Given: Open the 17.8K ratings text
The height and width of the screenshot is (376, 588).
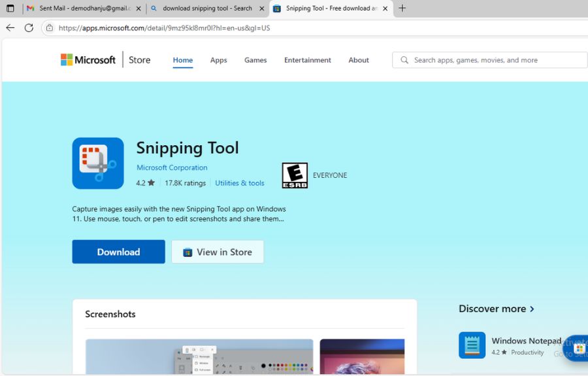Looking at the screenshot, I should point(186,183).
